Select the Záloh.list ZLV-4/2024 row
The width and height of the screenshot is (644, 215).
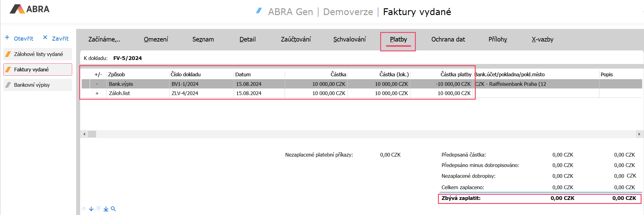click(362, 93)
